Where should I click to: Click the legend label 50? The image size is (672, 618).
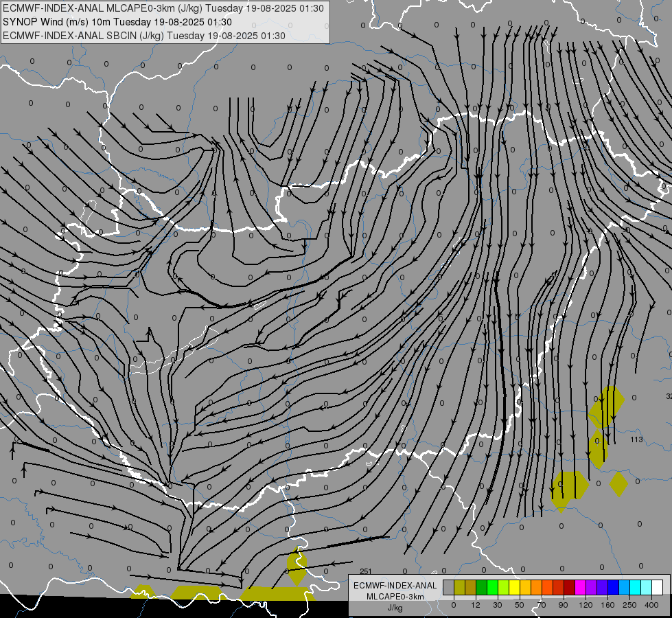pos(520,605)
